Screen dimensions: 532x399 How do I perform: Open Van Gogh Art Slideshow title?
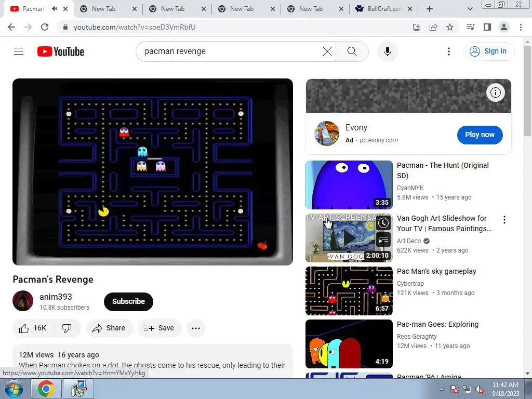point(444,223)
